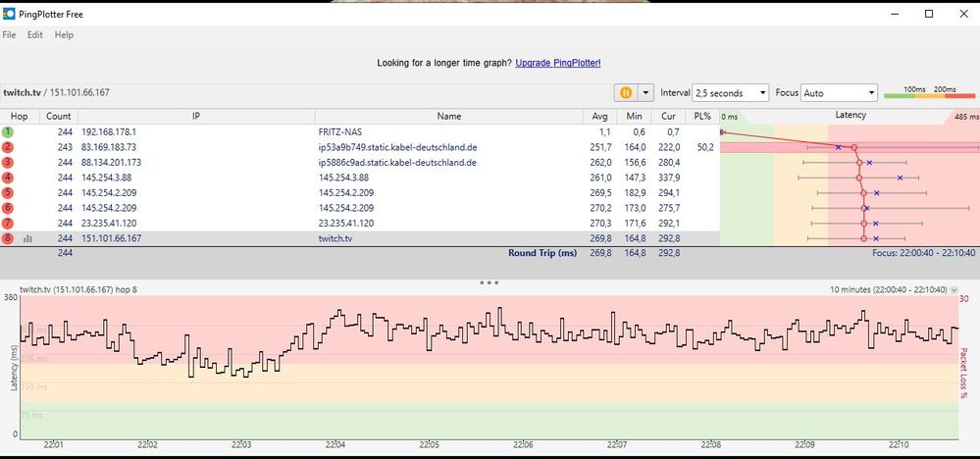Click name ip5886c9ad.static.kabel-deutschland.de
The width and height of the screenshot is (980, 459).
tap(397, 163)
